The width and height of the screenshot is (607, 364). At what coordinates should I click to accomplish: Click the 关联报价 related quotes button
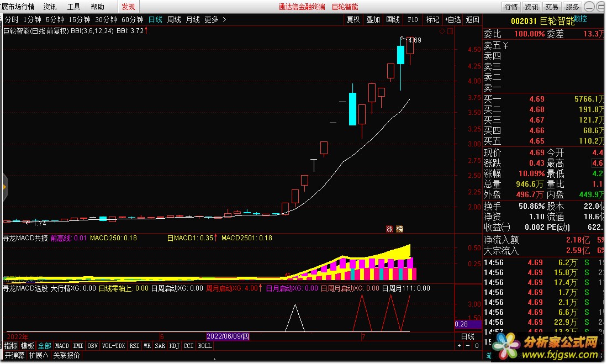point(67,355)
